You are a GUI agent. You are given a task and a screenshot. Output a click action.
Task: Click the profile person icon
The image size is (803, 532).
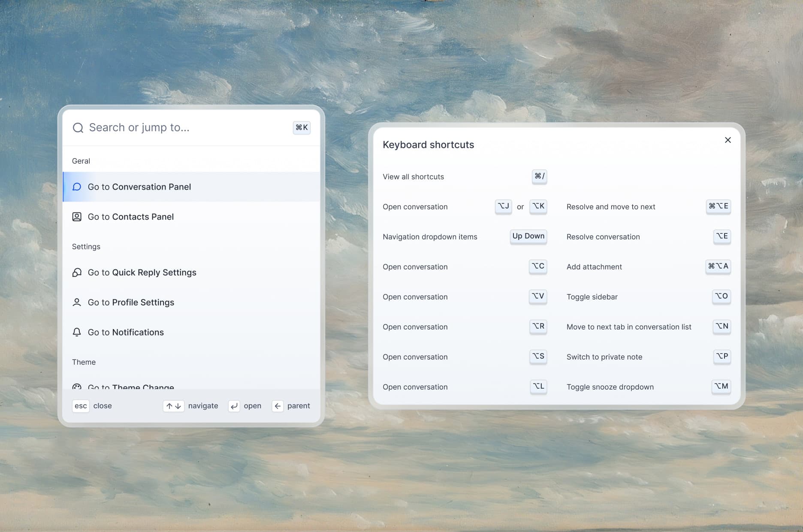77,302
